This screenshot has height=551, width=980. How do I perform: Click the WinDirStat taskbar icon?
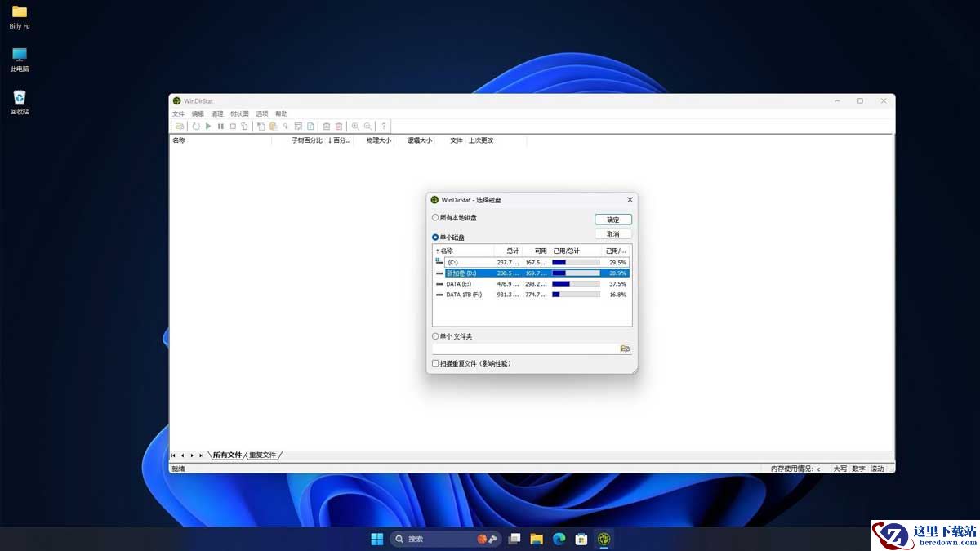[604, 539]
